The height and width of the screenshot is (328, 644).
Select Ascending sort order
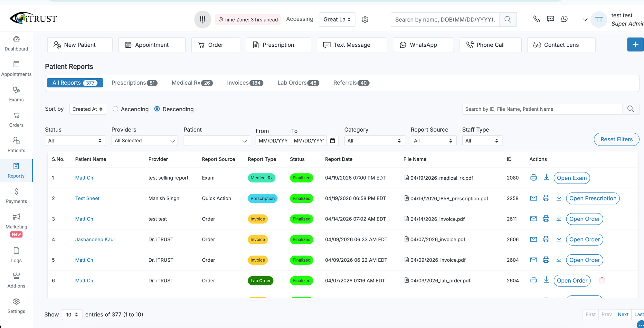coord(115,109)
